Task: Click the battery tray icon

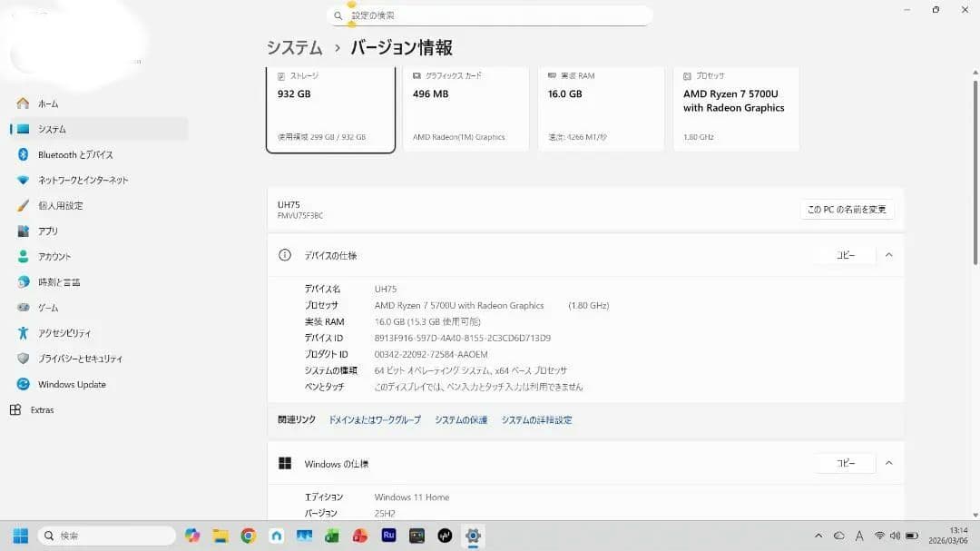Action: pos(912,536)
